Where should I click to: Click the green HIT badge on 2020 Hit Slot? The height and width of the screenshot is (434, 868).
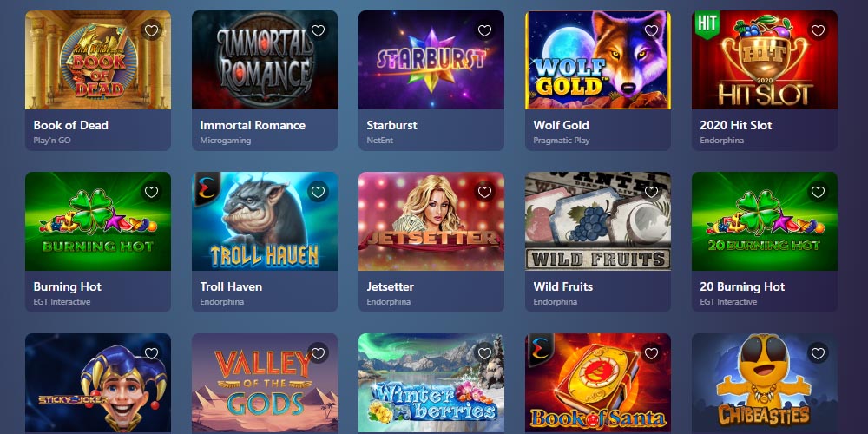point(705,23)
